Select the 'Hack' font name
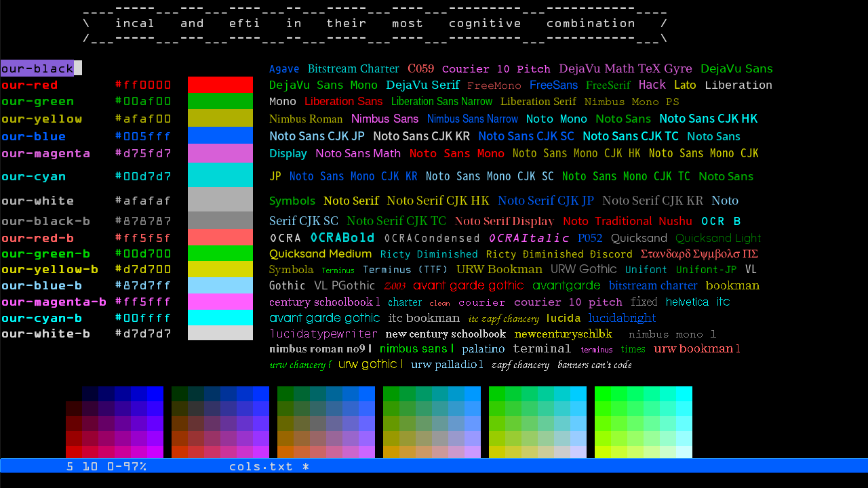Image resolution: width=868 pixels, height=488 pixels. point(652,85)
